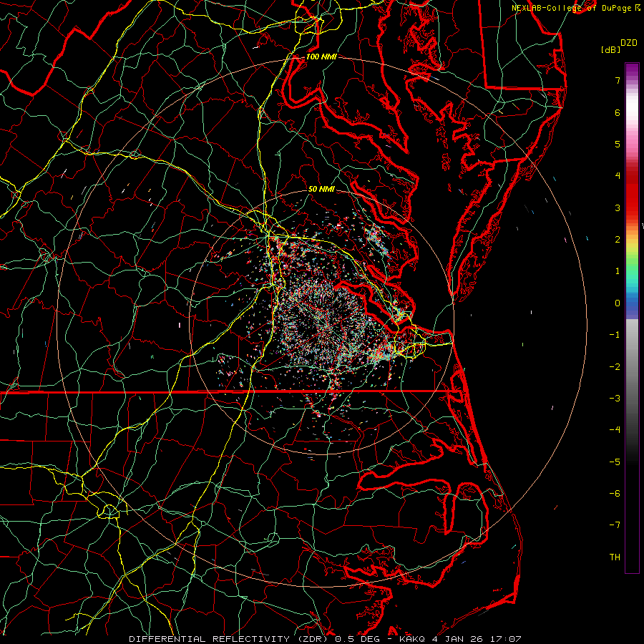The image size is (644, 644).
Task: Select the 100 NMI range ring label
Action: [x=321, y=57]
